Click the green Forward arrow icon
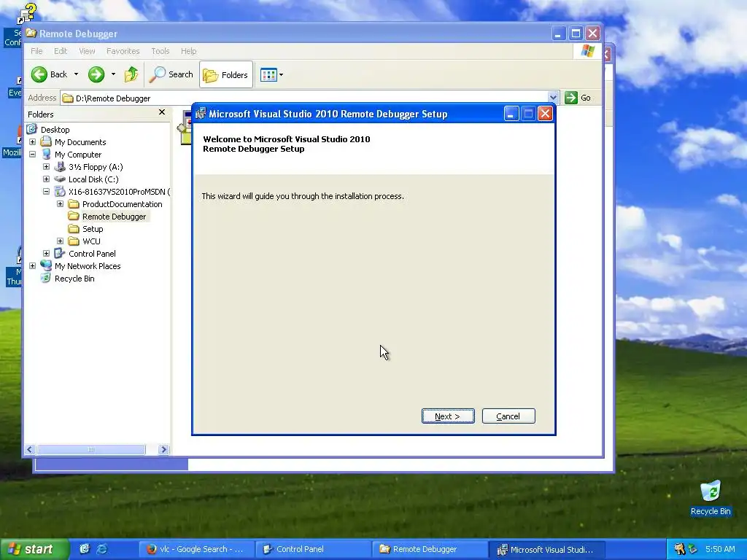This screenshot has width=747, height=560. pos(96,74)
